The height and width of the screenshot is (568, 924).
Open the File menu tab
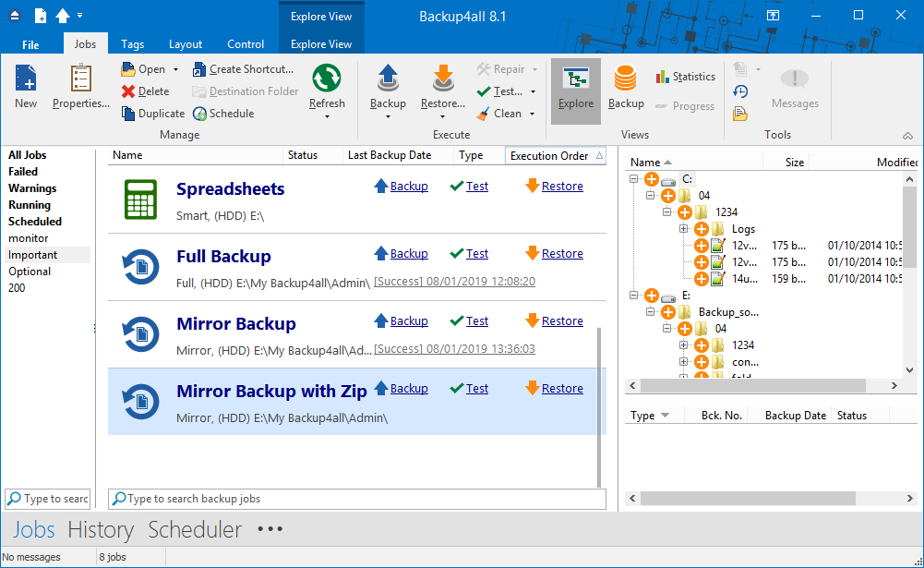point(30,44)
